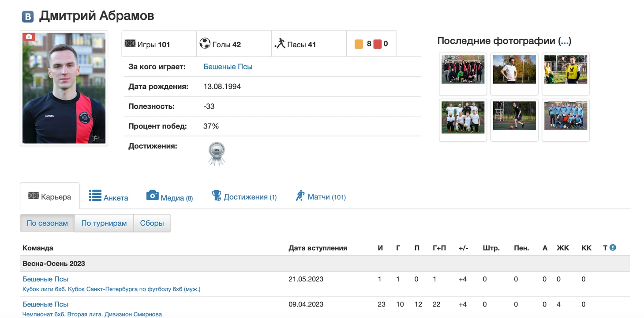Viewport: 644px width, 318px height.
Task: Click the player's main profile photo
Action: [x=64, y=88]
